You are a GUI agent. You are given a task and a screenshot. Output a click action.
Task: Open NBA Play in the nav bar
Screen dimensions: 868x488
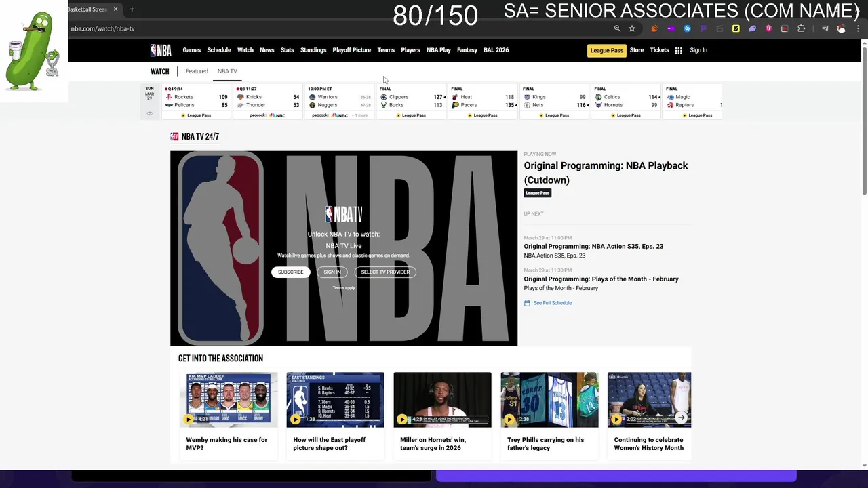pyautogui.click(x=439, y=50)
